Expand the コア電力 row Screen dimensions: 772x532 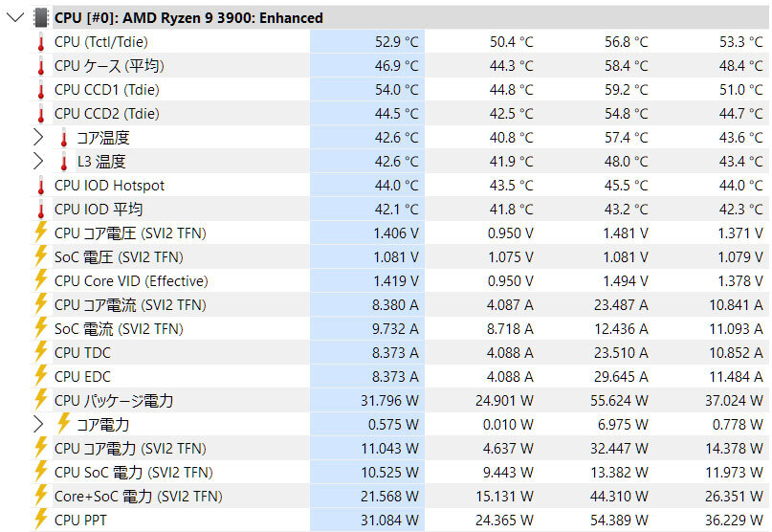click(x=38, y=424)
